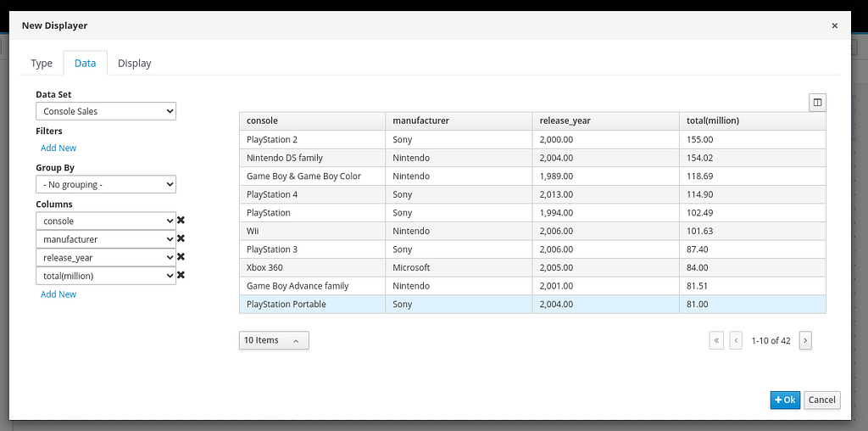Remove the release_year column
This screenshot has height=431, width=868.
tap(181, 257)
